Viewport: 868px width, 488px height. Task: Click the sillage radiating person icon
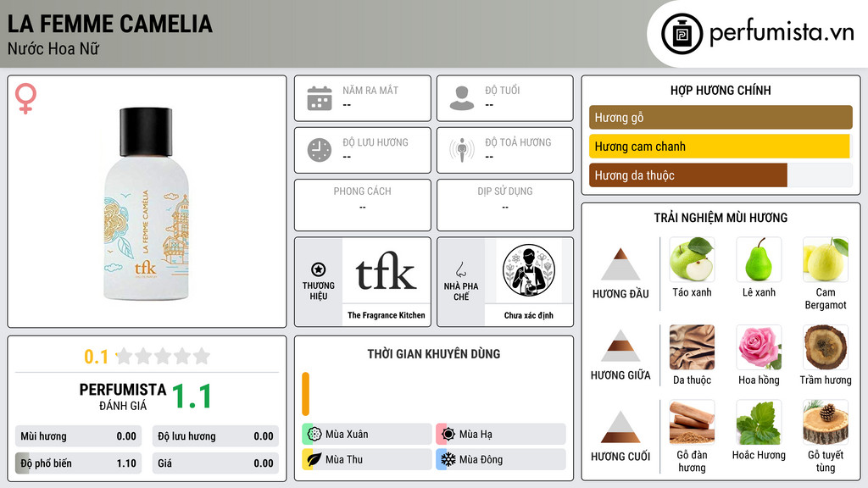tap(462, 150)
